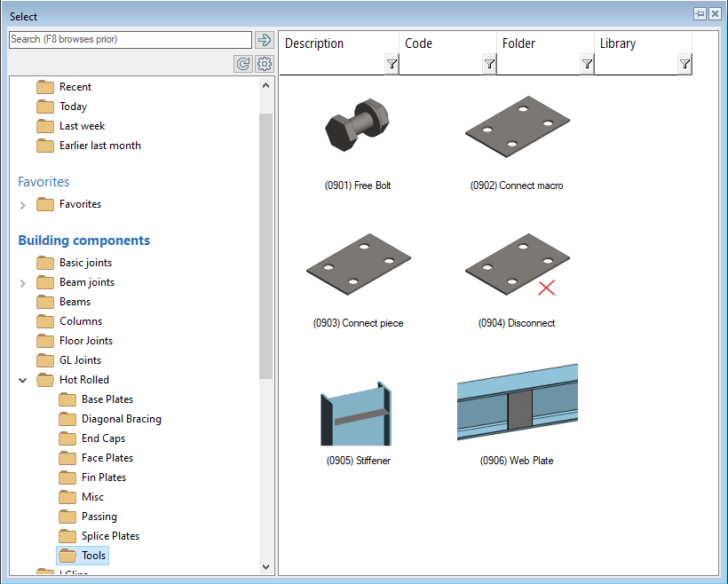The height and width of the screenshot is (584, 728).
Task: Pick the Connect piece component icon
Action: pos(358,268)
